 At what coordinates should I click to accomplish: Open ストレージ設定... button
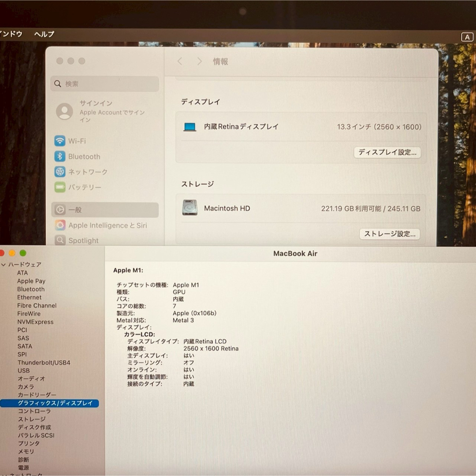tap(390, 234)
